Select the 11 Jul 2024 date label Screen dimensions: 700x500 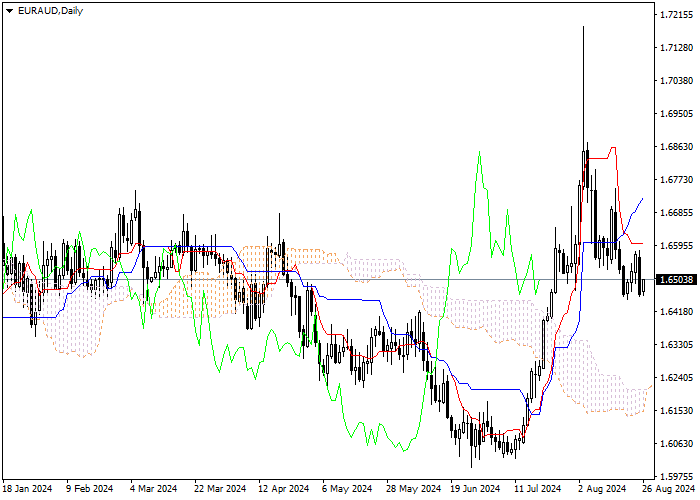point(537,489)
